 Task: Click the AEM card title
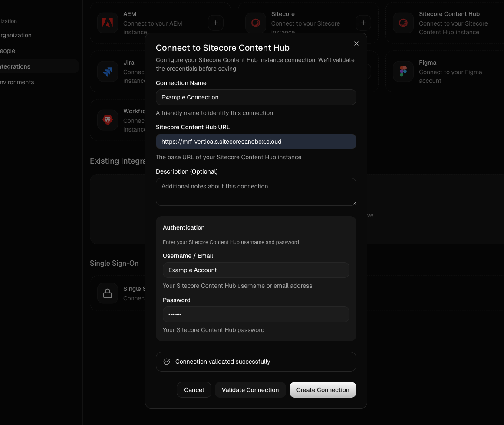pyautogui.click(x=129, y=14)
